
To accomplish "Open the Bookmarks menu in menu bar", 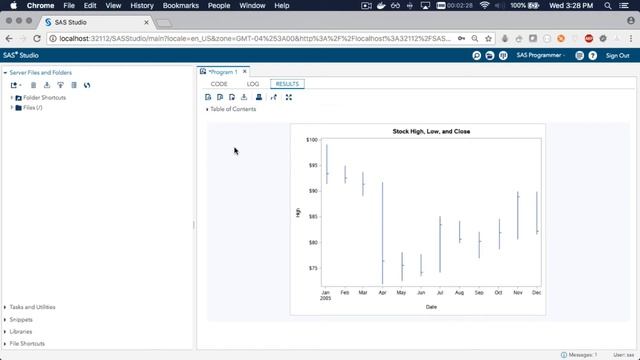I will coord(180,6).
